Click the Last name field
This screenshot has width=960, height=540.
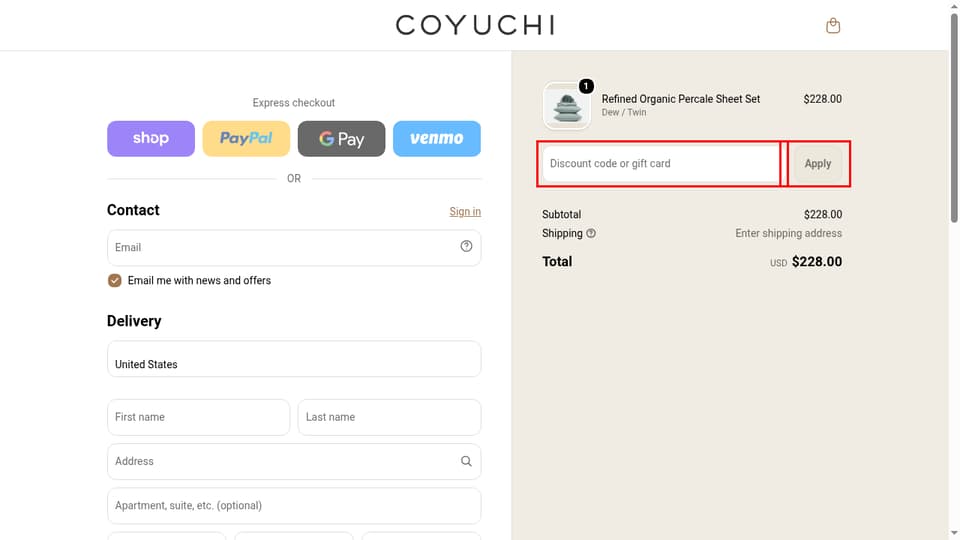pos(389,418)
